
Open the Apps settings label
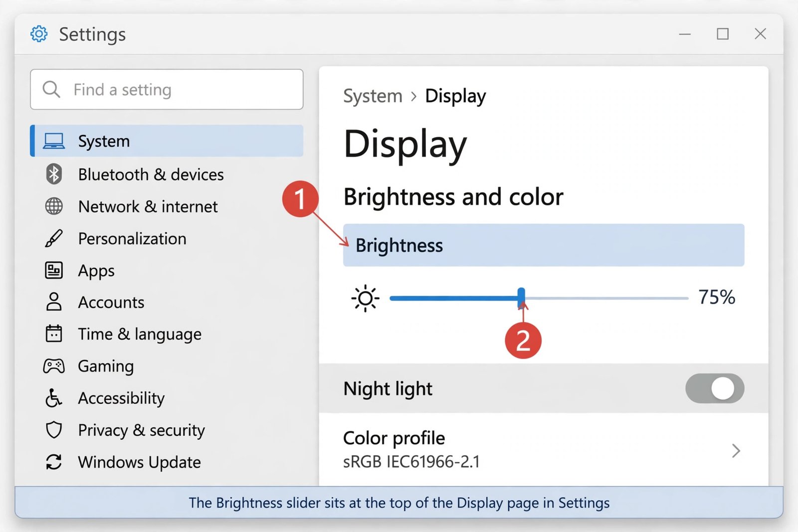click(96, 271)
